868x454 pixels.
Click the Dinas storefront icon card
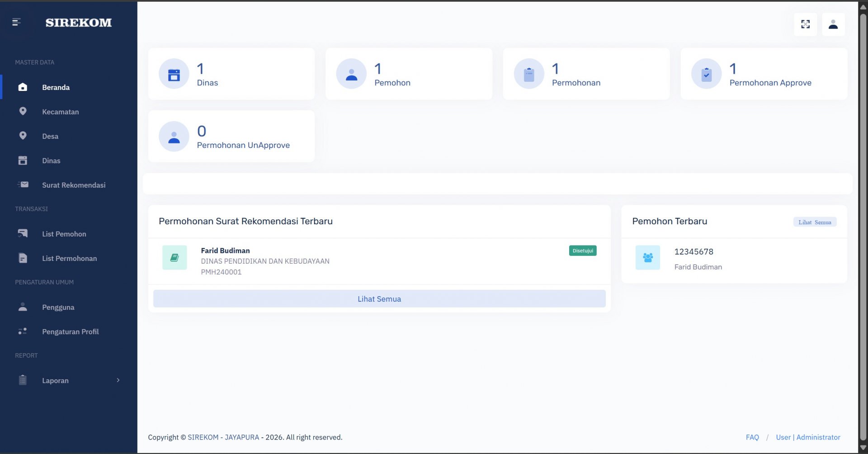[x=174, y=74]
